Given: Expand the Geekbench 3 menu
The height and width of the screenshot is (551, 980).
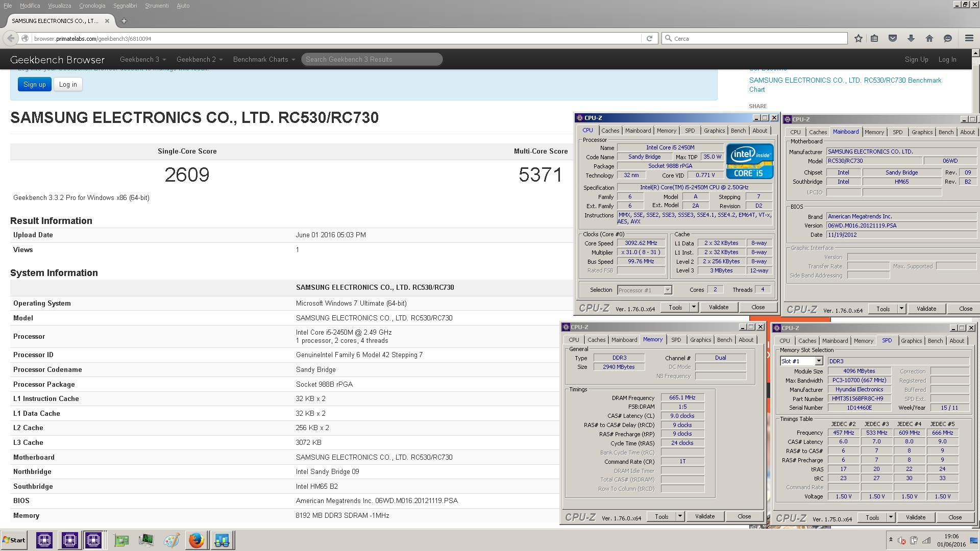Looking at the screenshot, I should click(143, 59).
